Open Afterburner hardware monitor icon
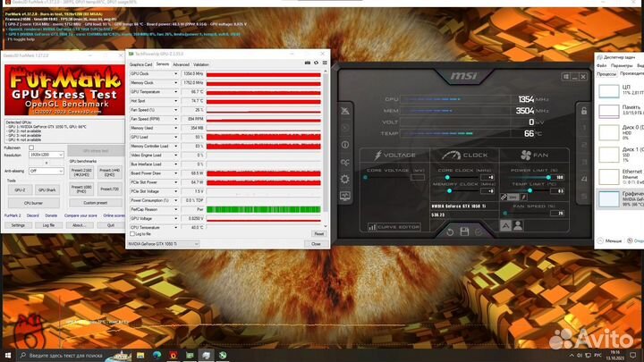The width and height of the screenshot is (644, 362). click(x=345, y=196)
